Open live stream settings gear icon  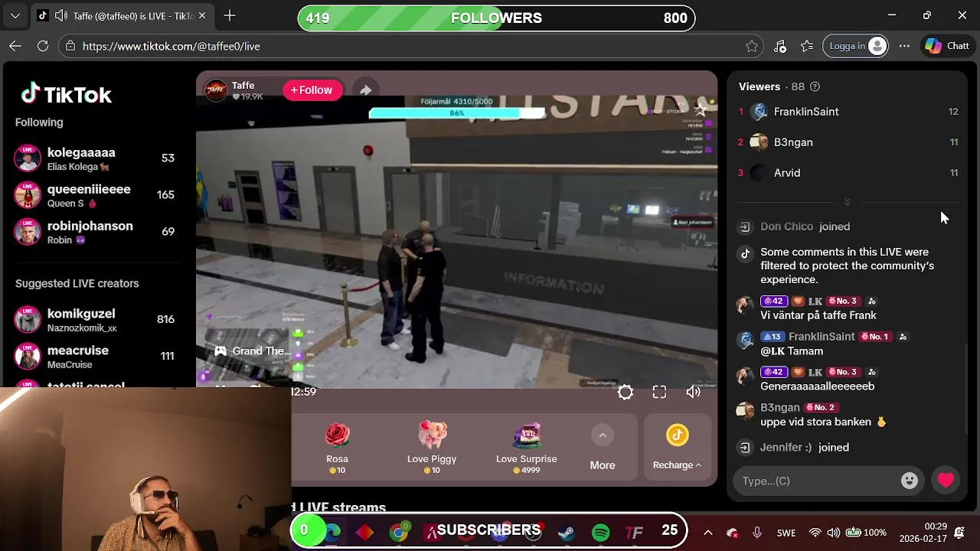pyautogui.click(x=626, y=393)
